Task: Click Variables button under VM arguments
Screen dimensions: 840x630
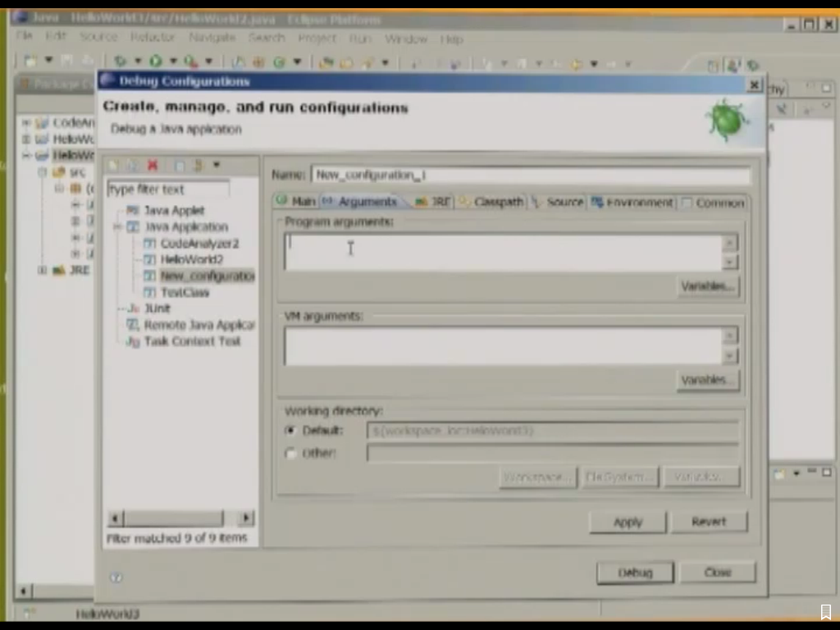Action: (708, 380)
